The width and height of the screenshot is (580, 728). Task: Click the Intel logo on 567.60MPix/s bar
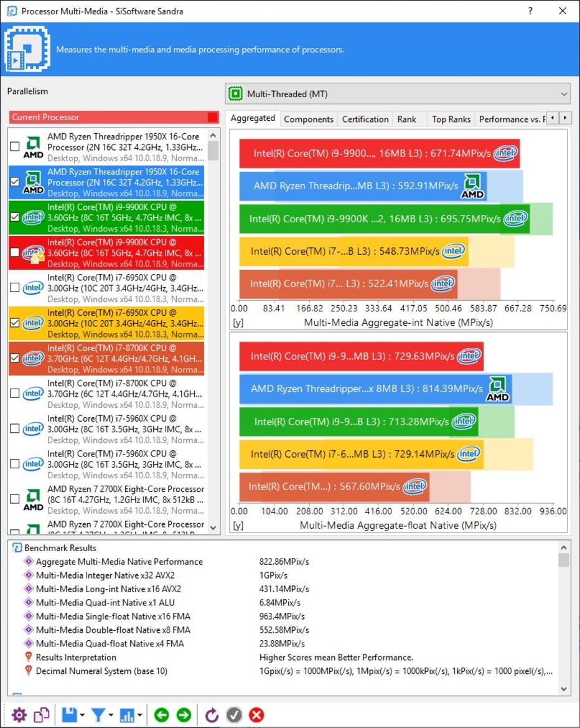(414, 486)
